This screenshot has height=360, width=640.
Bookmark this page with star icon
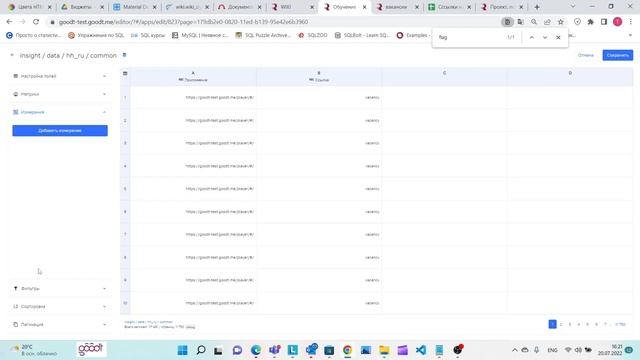tap(560, 22)
